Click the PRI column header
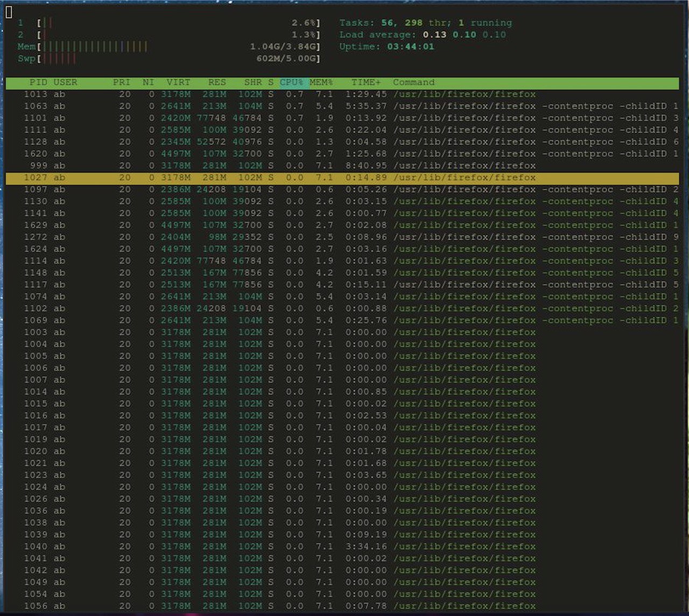The image size is (689, 616). pyautogui.click(x=122, y=82)
